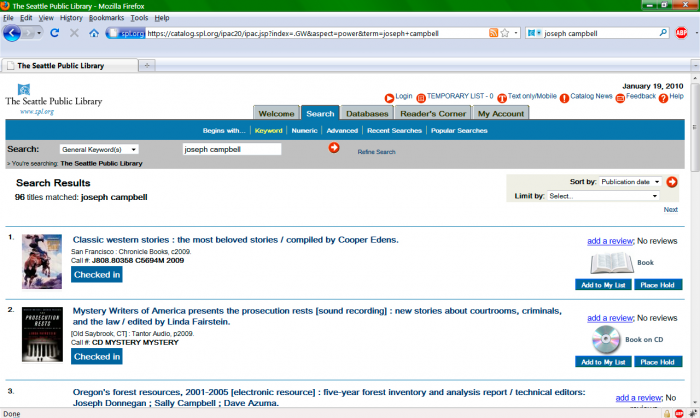Viewport: 700px width, 418px height.
Task: Click the Book on CD disc icon
Action: pos(606,339)
